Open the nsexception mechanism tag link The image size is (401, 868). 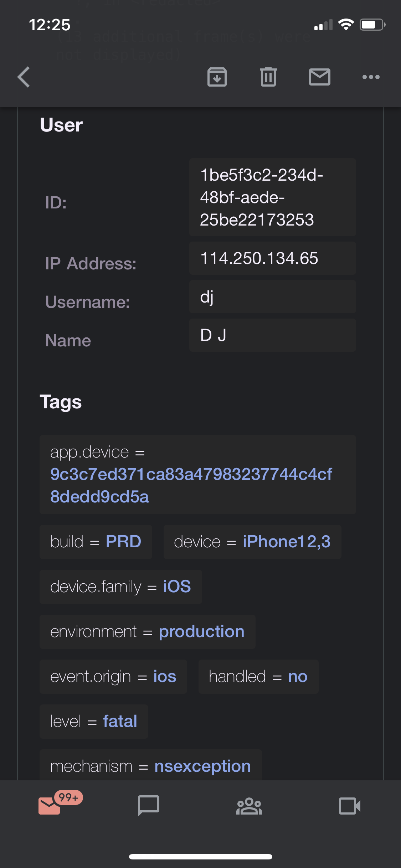[202, 766]
